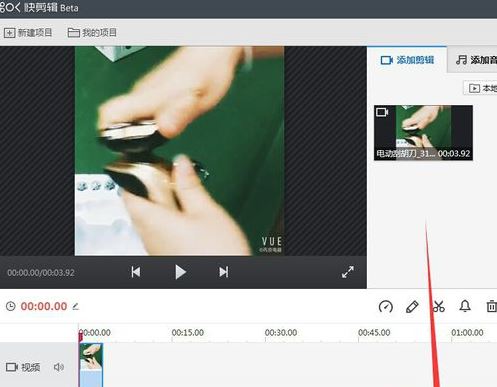Select the media library clip thumbnail 00:03.92
The image size is (497, 387).
click(x=423, y=133)
